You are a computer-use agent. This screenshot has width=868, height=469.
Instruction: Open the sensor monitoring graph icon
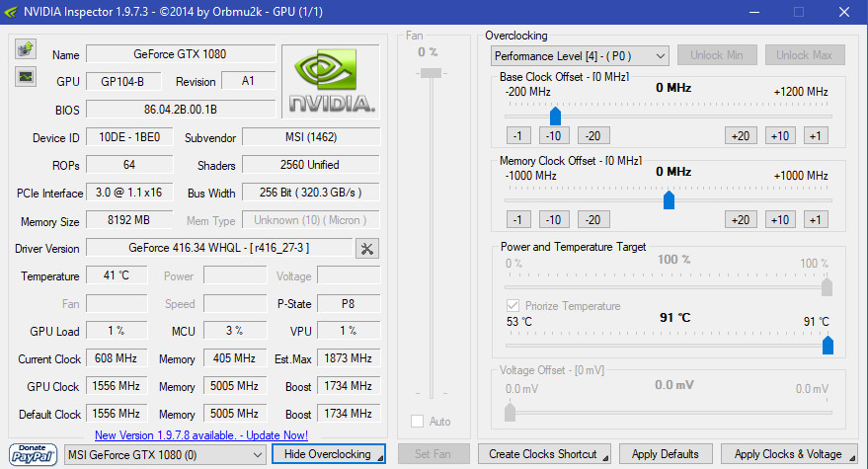(x=26, y=76)
